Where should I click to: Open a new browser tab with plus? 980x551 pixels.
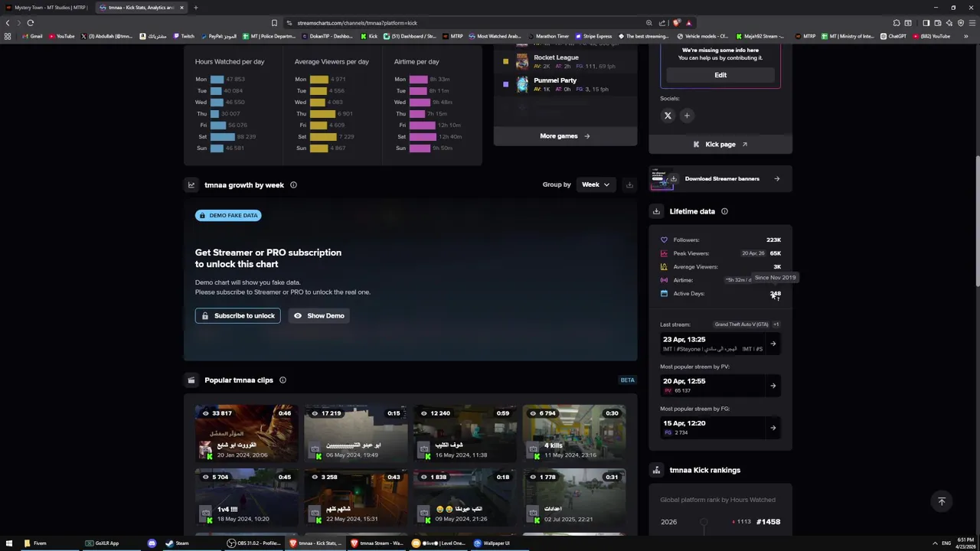(x=195, y=8)
